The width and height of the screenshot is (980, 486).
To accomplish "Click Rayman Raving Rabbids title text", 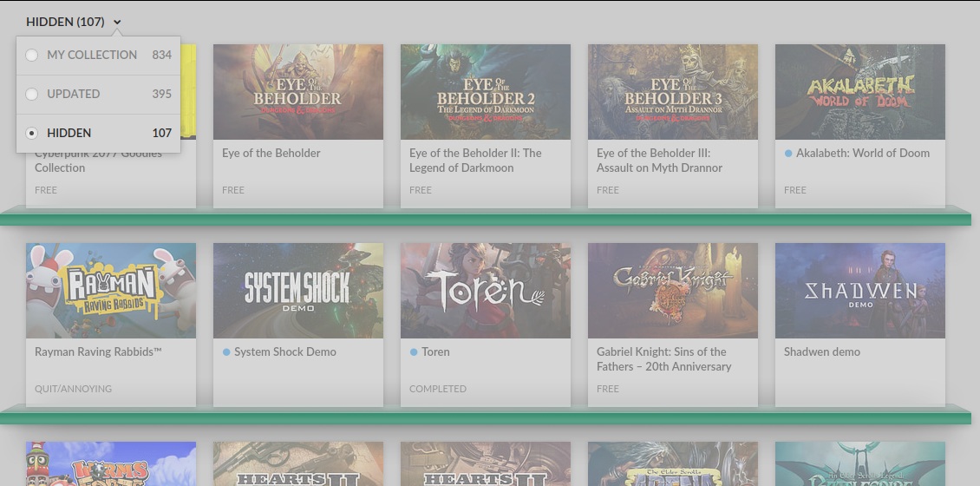I will pyautogui.click(x=98, y=352).
